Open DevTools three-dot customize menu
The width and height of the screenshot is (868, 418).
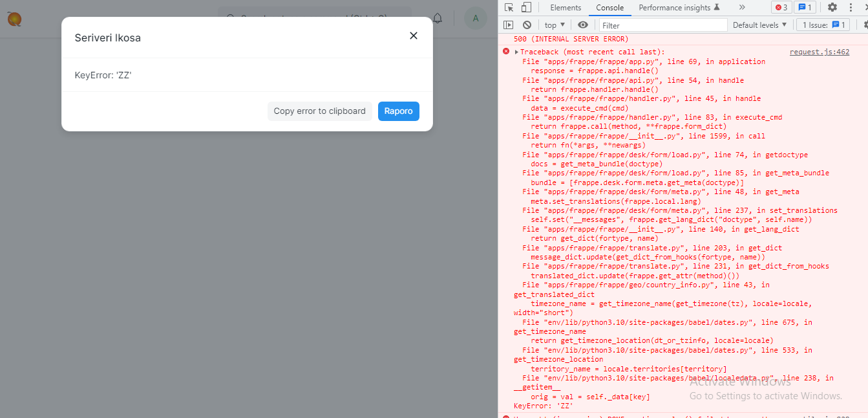(x=851, y=8)
